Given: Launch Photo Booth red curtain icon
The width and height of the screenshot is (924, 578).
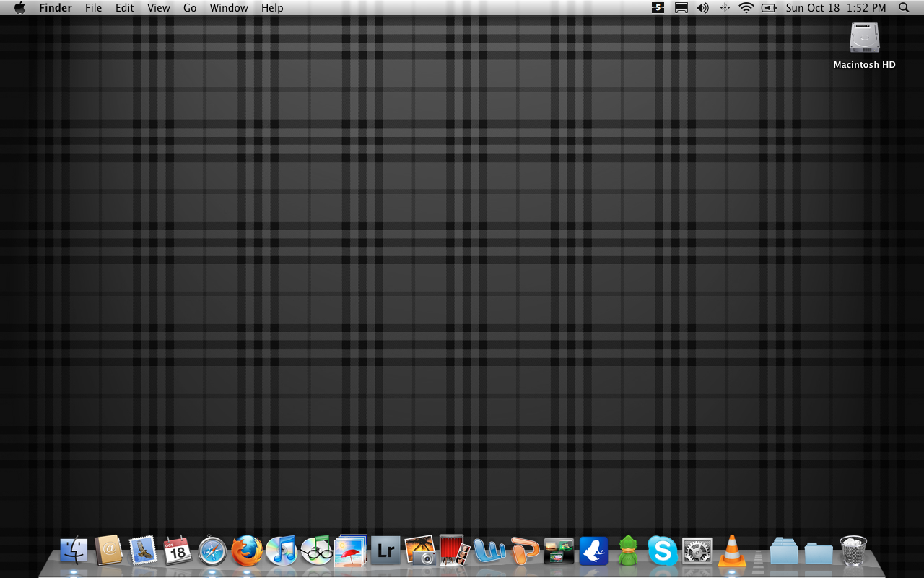Looking at the screenshot, I should 455,551.
